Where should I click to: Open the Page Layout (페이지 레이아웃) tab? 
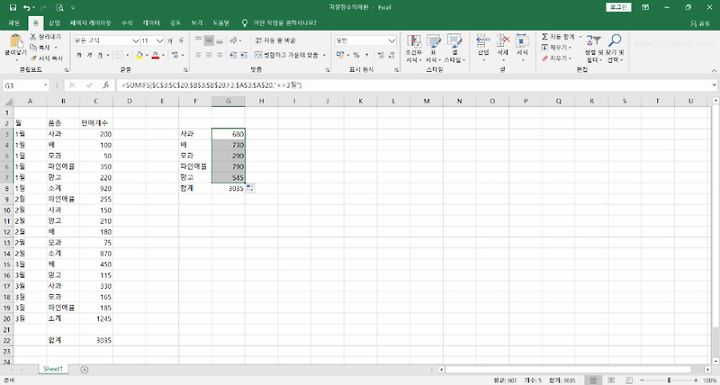(x=90, y=23)
